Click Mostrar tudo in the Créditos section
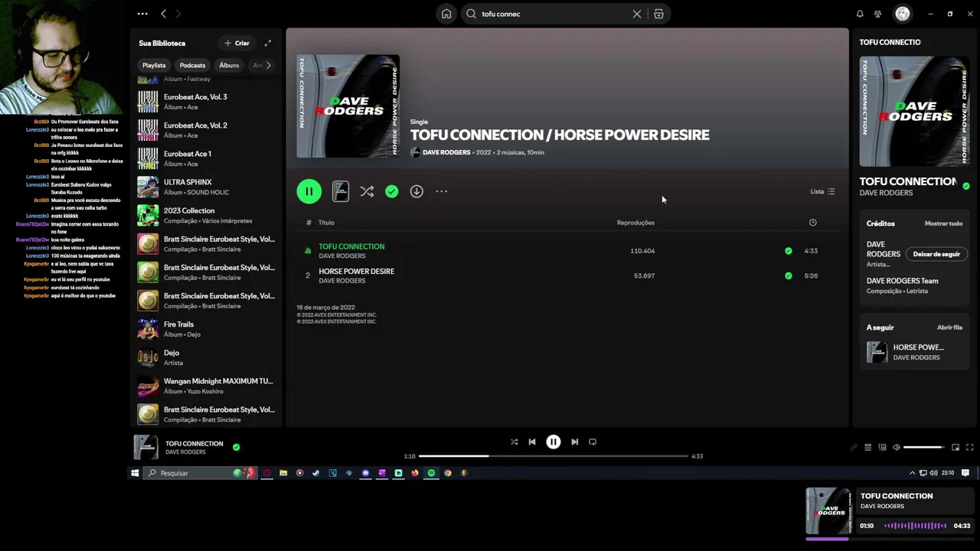The width and height of the screenshot is (980, 551). pos(943,223)
